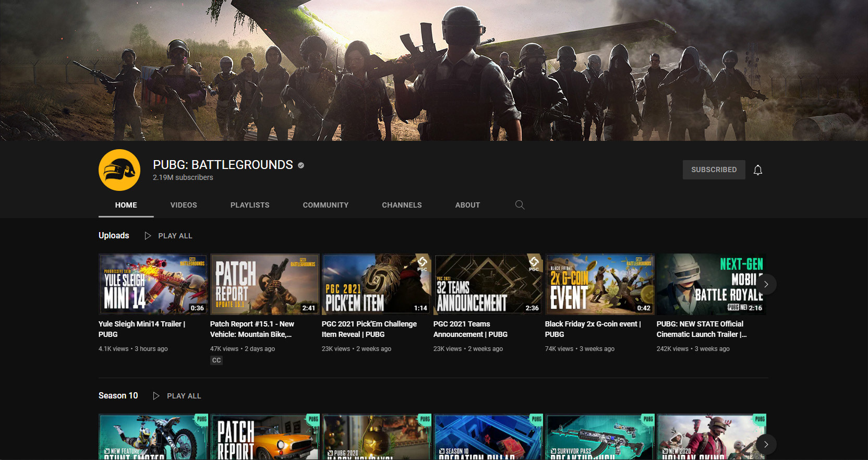Play the Next-Gen Mobile Battle Royale thumbnail
The width and height of the screenshot is (868, 460).
point(711,284)
